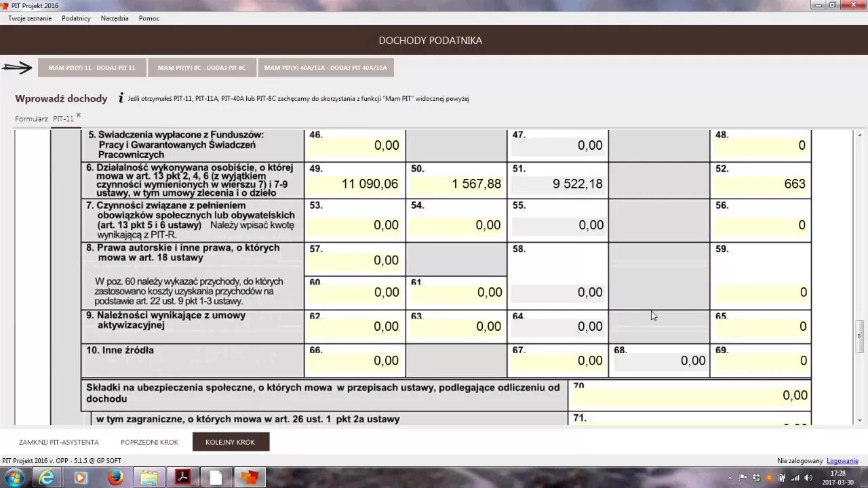Click MAM PIT(Y) 11 - DODAJ PIT 11 button
The height and width of the screenshot is (488, 868).
point(92,68)
